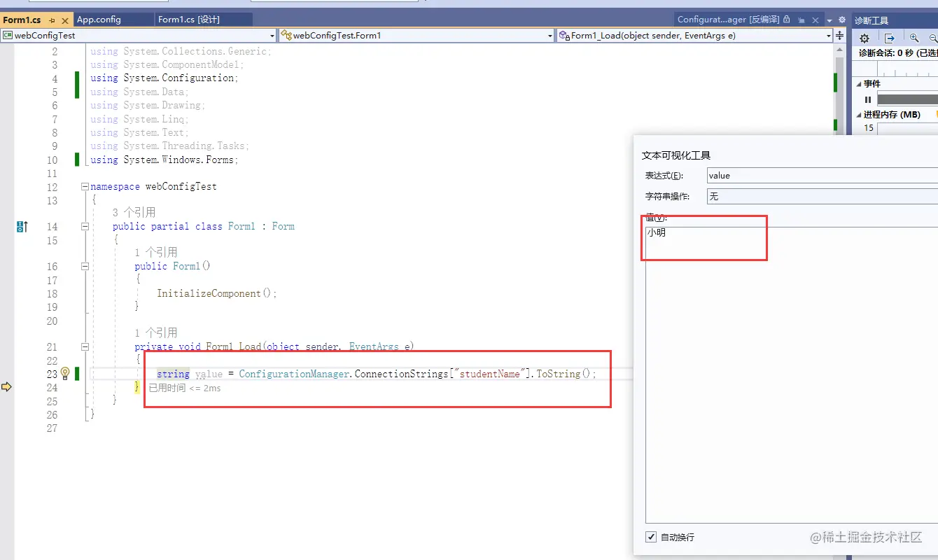The width and height of the screenshot is (938, 560).
Task: Open diagnostic tools settings gear
Action: coord(864,38)
